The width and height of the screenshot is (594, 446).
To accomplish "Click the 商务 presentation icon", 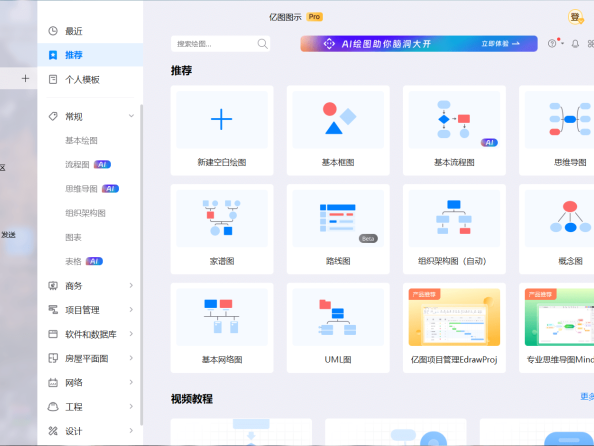I will coord(53,285).
